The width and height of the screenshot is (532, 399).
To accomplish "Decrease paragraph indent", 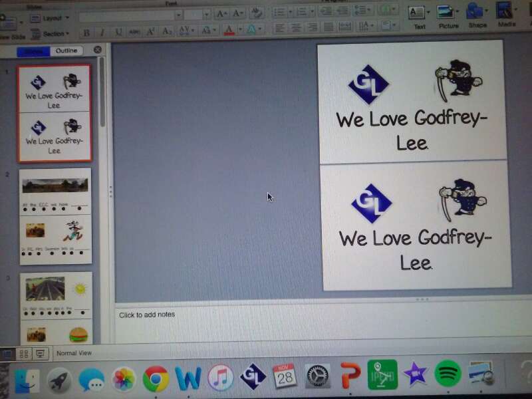I will [326, 11].
